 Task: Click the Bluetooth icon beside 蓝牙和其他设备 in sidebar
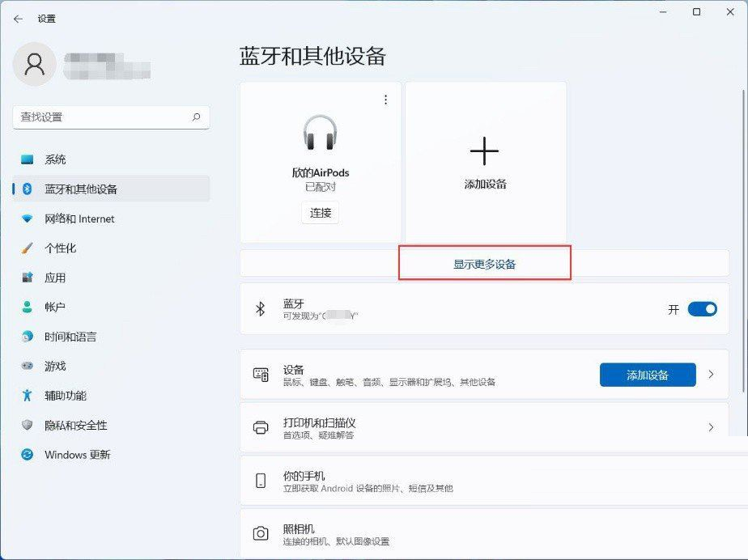click(28, 189)
